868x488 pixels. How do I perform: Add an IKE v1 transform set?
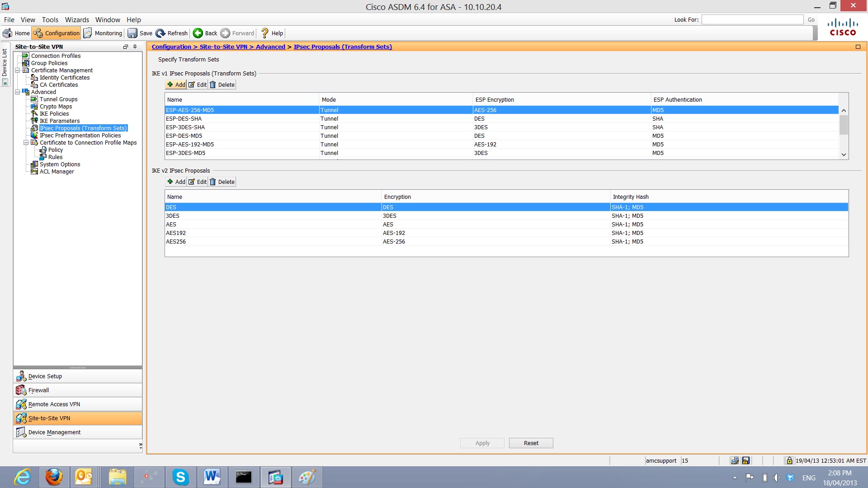(176, 84)
